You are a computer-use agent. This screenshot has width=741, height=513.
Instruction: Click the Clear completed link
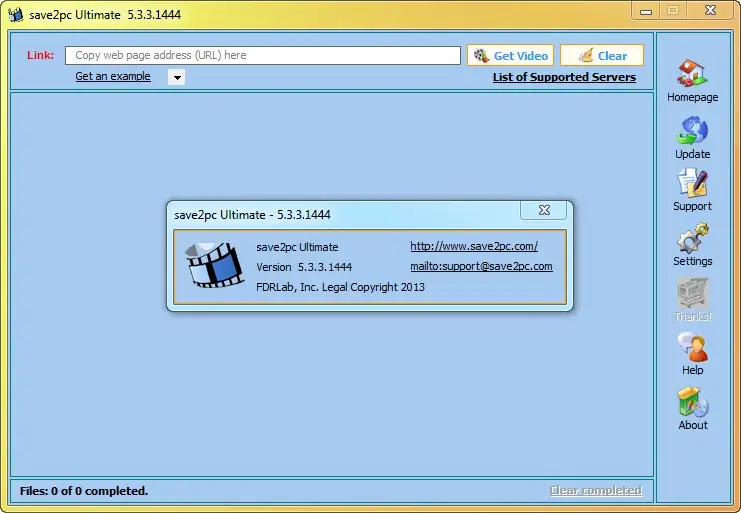coord(596,490)
